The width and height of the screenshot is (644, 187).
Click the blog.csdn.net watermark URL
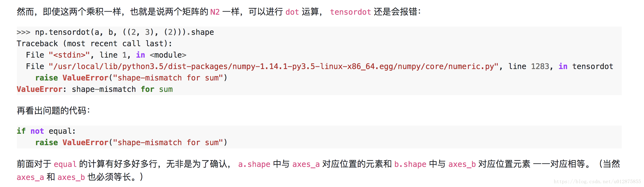pos(597,182)
